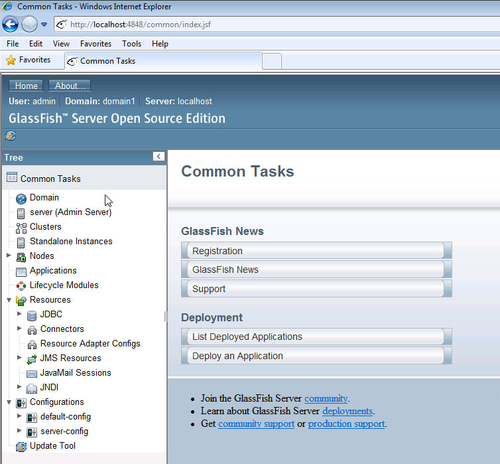
Task: Click the Registration task button
Action: coord(316,251)
